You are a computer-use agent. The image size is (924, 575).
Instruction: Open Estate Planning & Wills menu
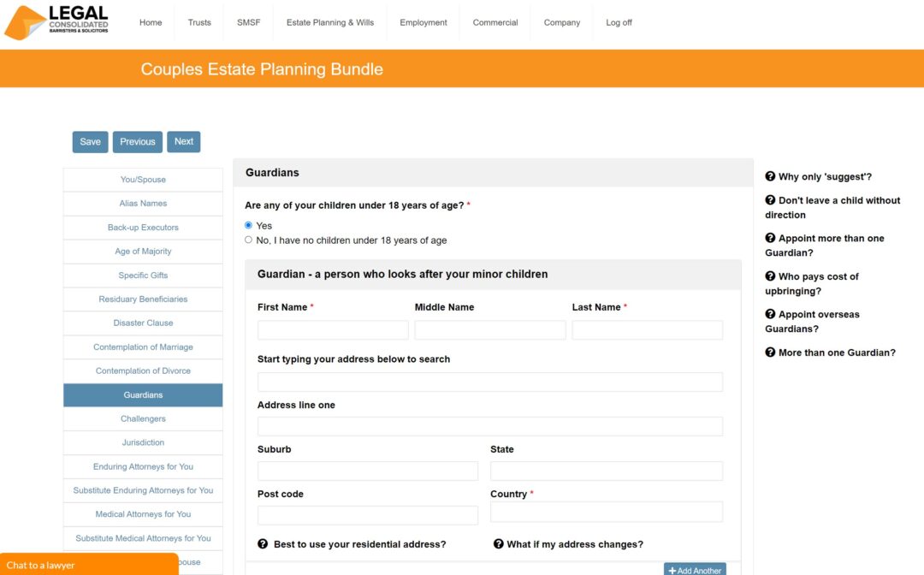click(x=329, y=23)
